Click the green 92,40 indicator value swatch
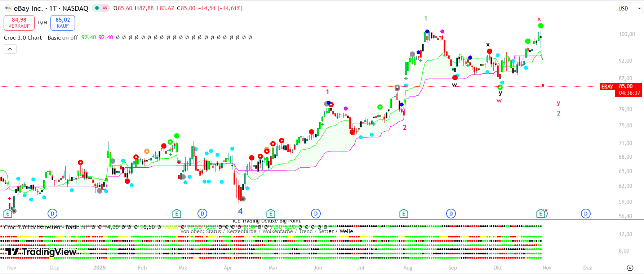This screenshot has height=276, width=644. pyautogui.click(x=89, y=37)
